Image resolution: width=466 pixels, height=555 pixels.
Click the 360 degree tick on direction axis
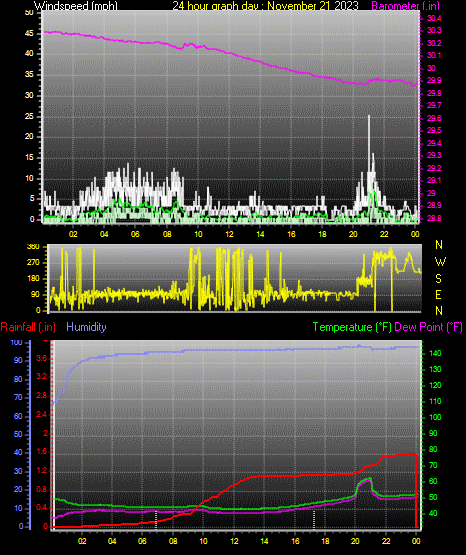coord(33,247)
